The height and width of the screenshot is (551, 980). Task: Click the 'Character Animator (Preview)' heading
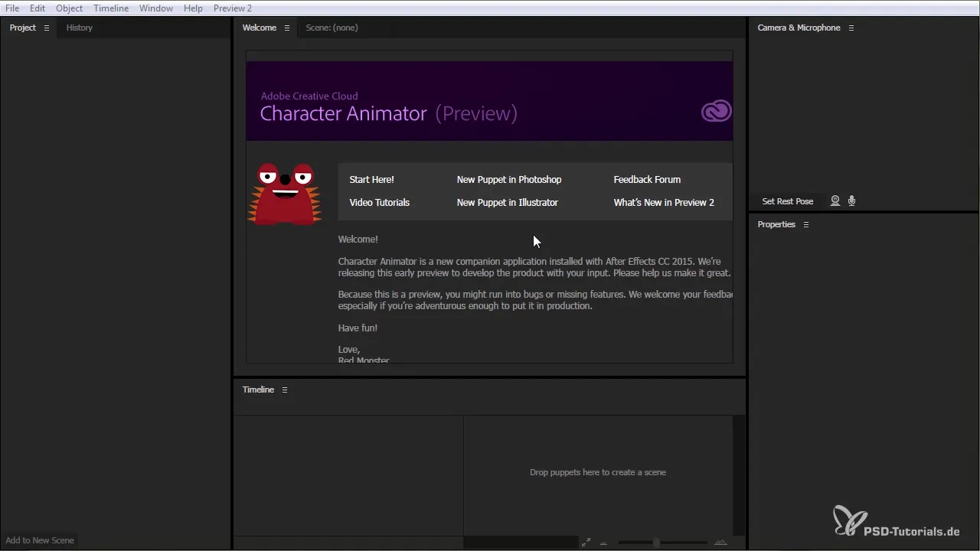[389, 114]
